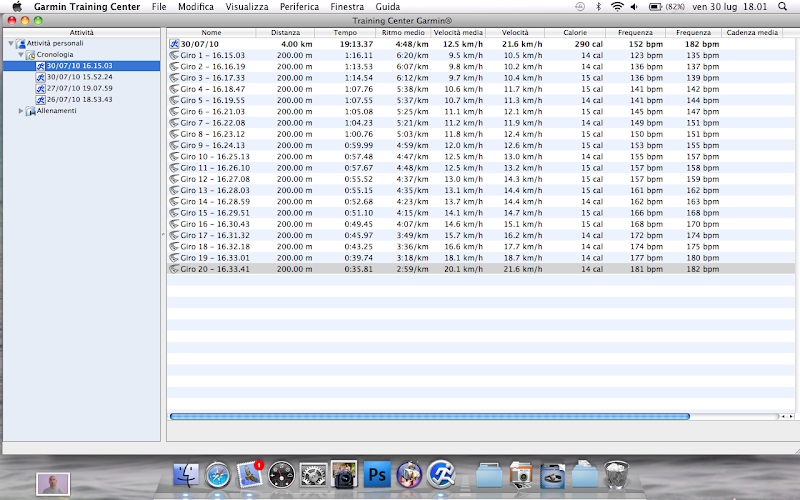This screenshot has height=500, width=800.
Task: Open the Apple menu
Action: click(x=17, y=7)
